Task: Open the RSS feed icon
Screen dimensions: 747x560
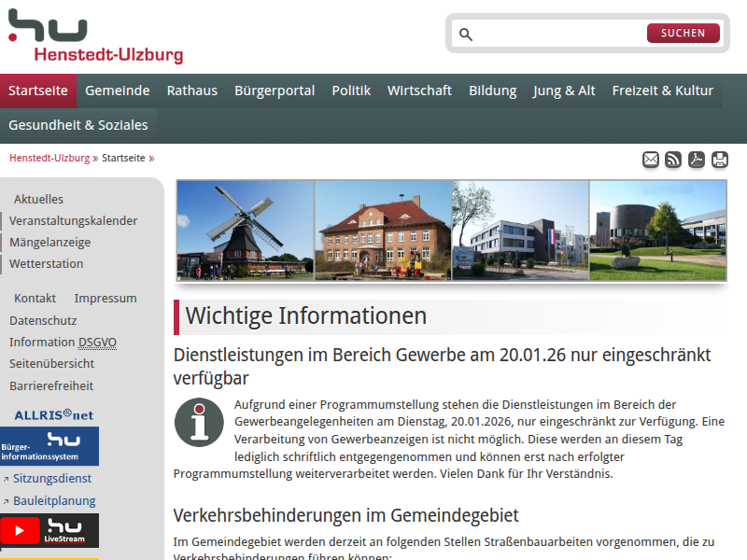Action: point(673,160)
